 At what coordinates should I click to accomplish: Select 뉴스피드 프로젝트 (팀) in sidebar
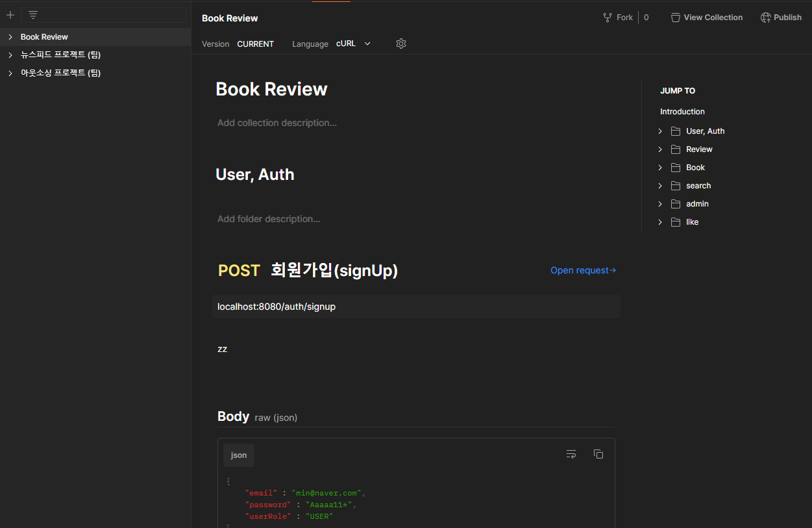(60, 55)
